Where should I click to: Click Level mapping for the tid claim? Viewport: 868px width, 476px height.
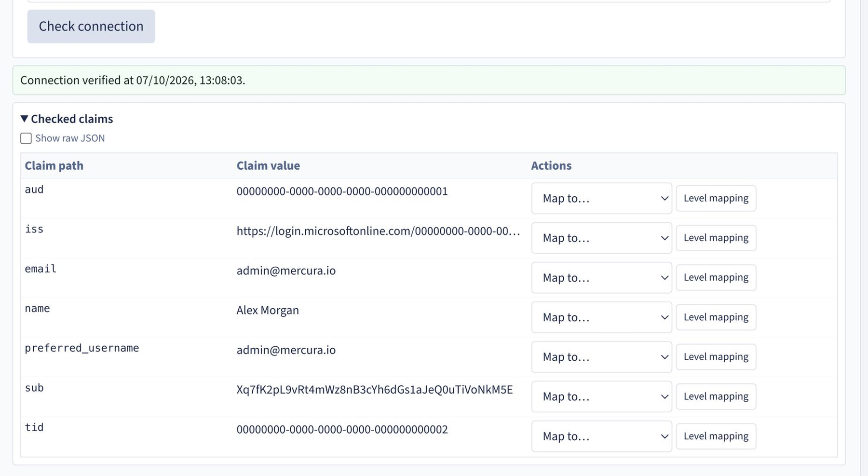pos(716,436)
